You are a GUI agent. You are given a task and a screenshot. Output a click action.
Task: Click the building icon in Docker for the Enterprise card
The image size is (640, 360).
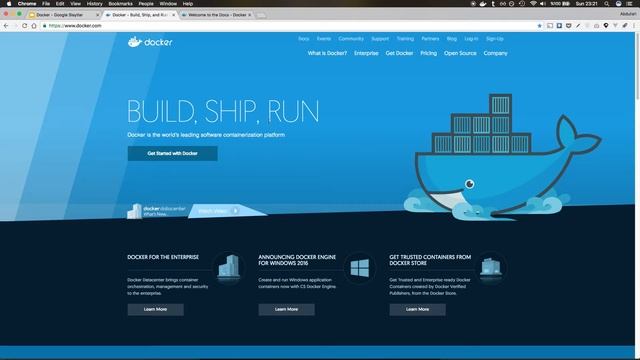tap(229, 267)
